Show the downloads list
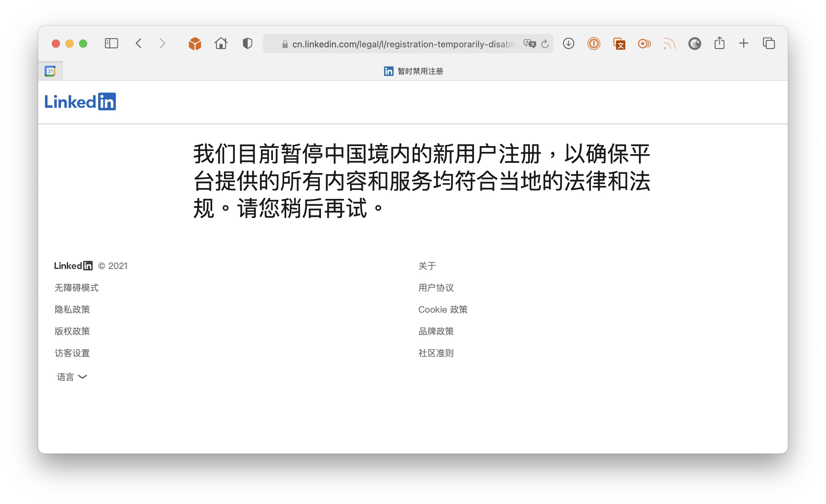 point(568,44)
